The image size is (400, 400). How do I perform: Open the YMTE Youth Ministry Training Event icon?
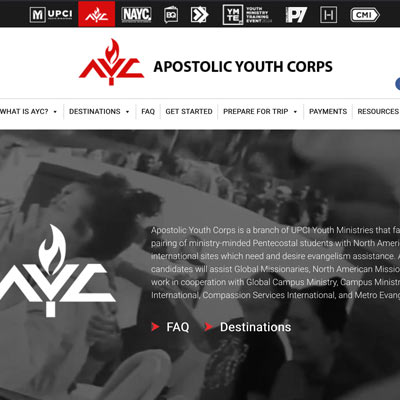247,15
